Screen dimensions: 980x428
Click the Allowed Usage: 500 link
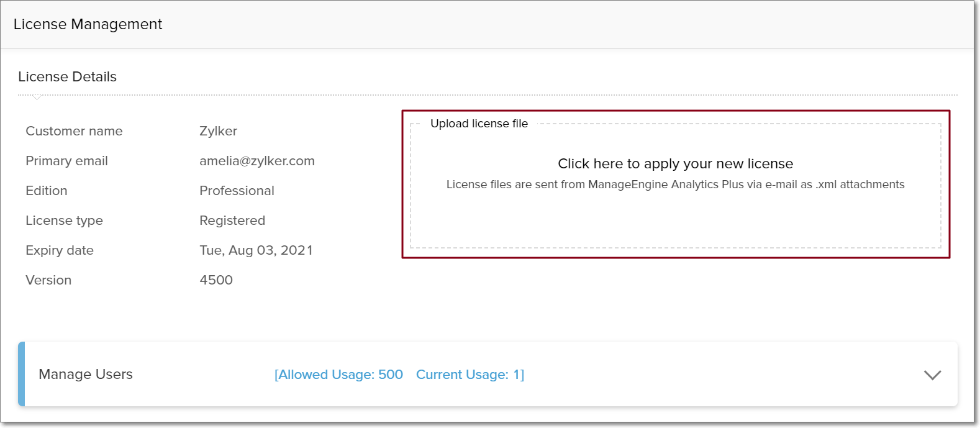(x=339, y=375)
